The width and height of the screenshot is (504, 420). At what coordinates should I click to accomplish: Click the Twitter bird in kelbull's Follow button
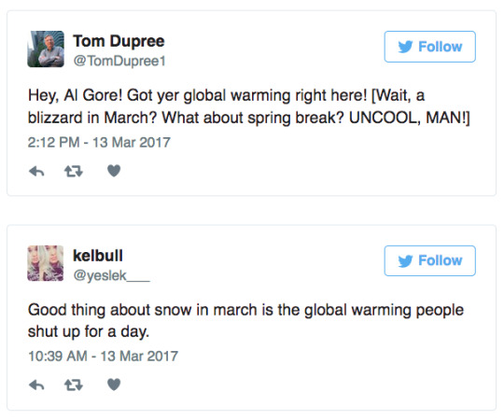tap(405, 261)
